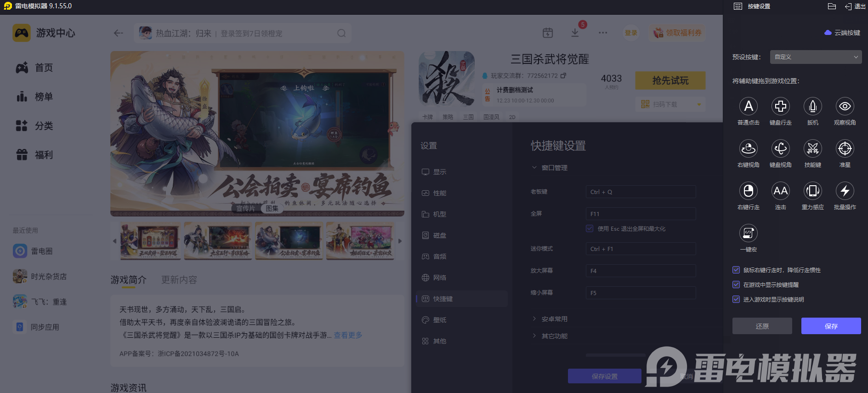This screenshot has height=393, width=868.
Task: Open the 音频 settings tab
Action: click(x=462, y=256)
